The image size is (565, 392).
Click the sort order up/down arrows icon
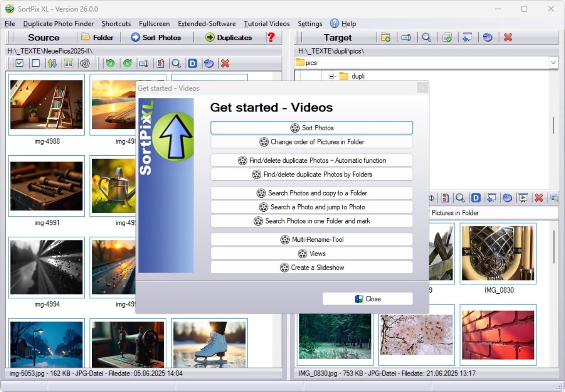(x=52, y=63)
